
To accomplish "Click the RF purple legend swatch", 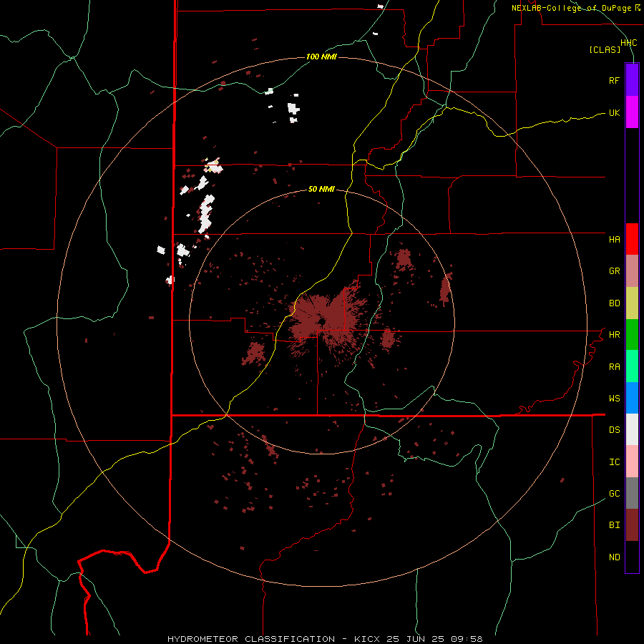I will point(632,80).
